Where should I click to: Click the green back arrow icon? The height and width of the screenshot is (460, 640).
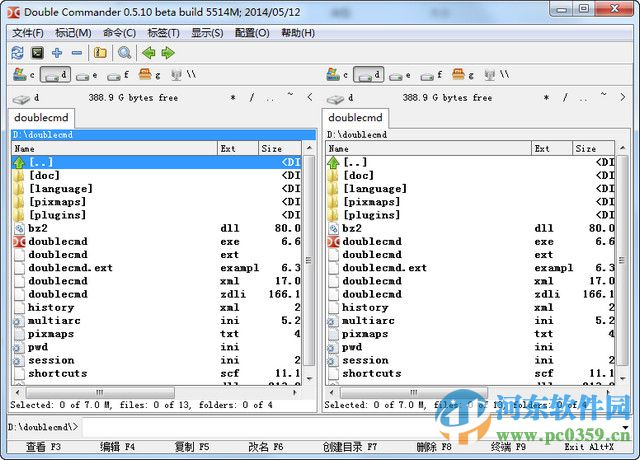pos(149,53)
